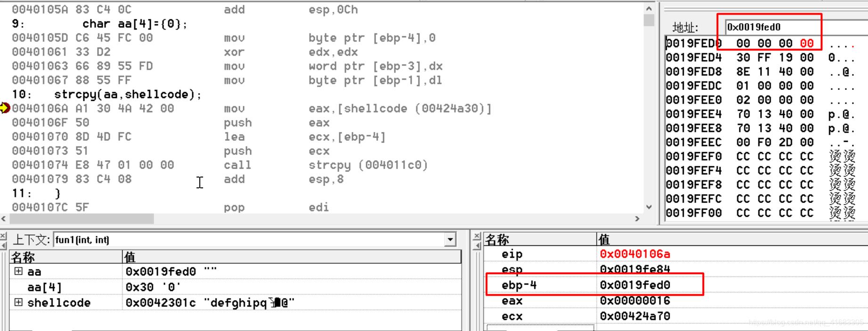The height and width of the screenshot is (331, 868).
Task: Open the context dropdown showing fun1(int, int)
Action: click(450, 240)
